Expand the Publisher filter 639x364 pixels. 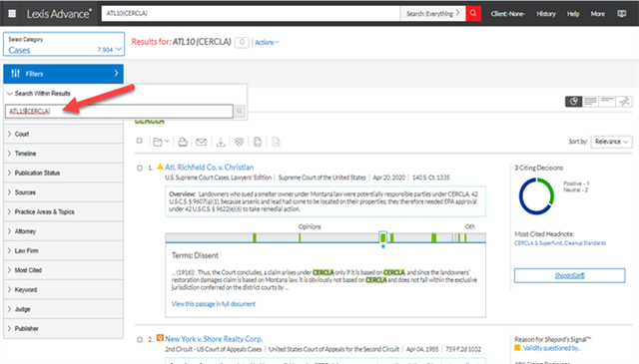(63, 328)
